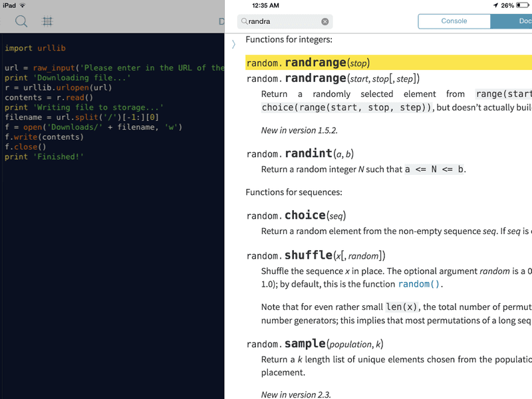Select the random.randint(a, b) entry
This screenshot has height=399, width=532.
click(300, 154)
